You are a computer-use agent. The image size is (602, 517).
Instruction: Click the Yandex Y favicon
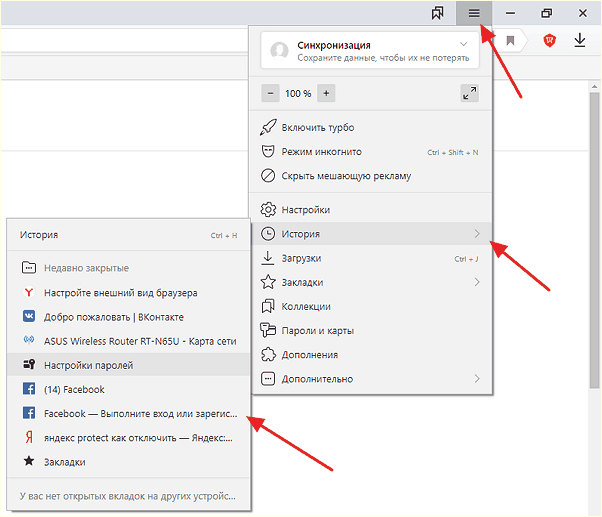29,292
